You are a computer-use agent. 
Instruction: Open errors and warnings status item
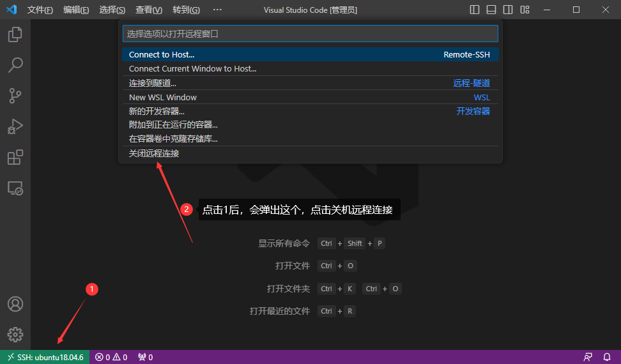point(111,357)
